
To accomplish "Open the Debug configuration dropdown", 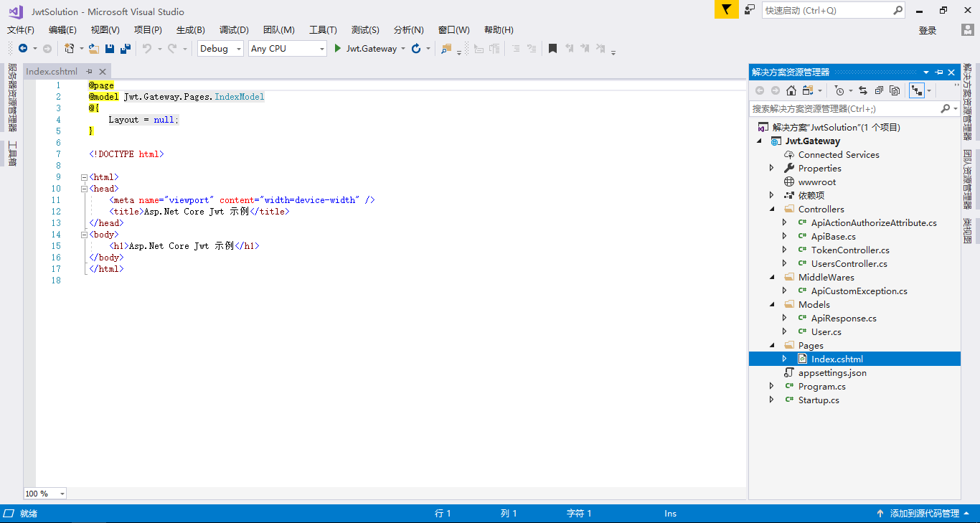I will point(240,48).
